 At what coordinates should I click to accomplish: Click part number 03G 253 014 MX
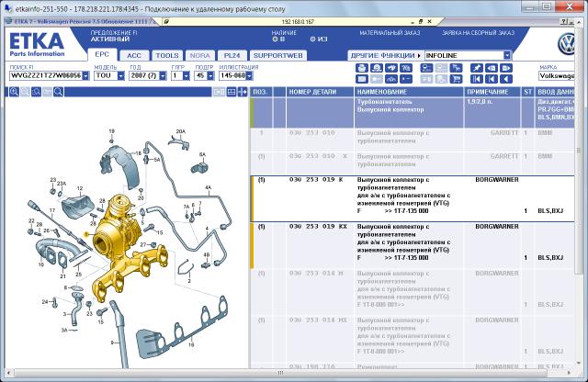[318, 320]
